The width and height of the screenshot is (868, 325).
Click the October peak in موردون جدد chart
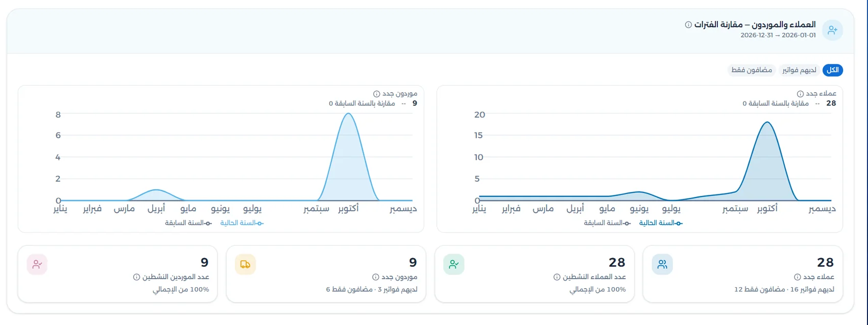point(348,114)
